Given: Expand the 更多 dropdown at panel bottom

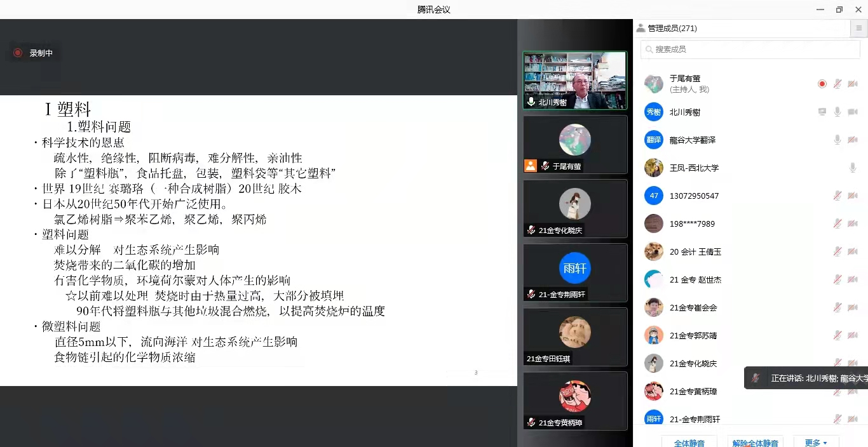Looking at the screenshot, I should (x=816, y=443).
